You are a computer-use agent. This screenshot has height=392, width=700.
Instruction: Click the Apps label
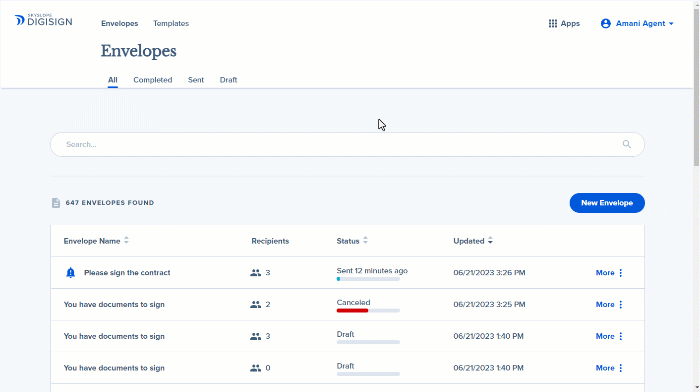(570, 23)
